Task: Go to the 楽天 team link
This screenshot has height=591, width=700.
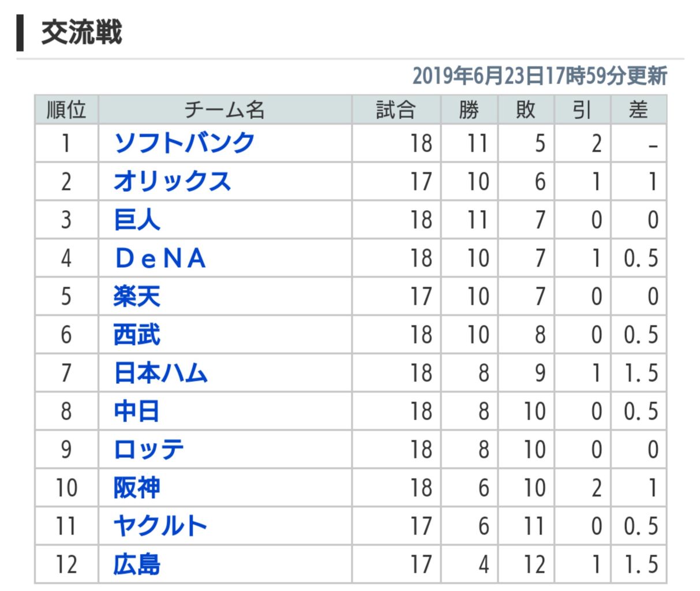Action: pos(137,296)
